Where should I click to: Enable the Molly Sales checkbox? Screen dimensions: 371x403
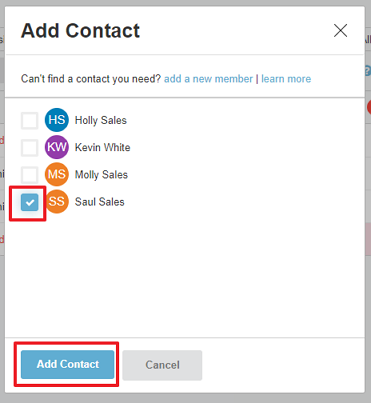pos(30,175)
